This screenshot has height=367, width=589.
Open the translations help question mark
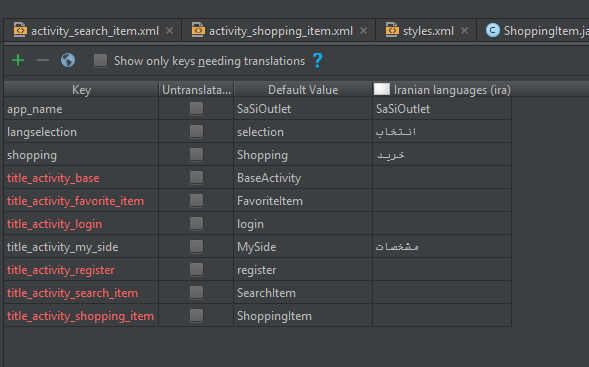click(x=317, y=60)
